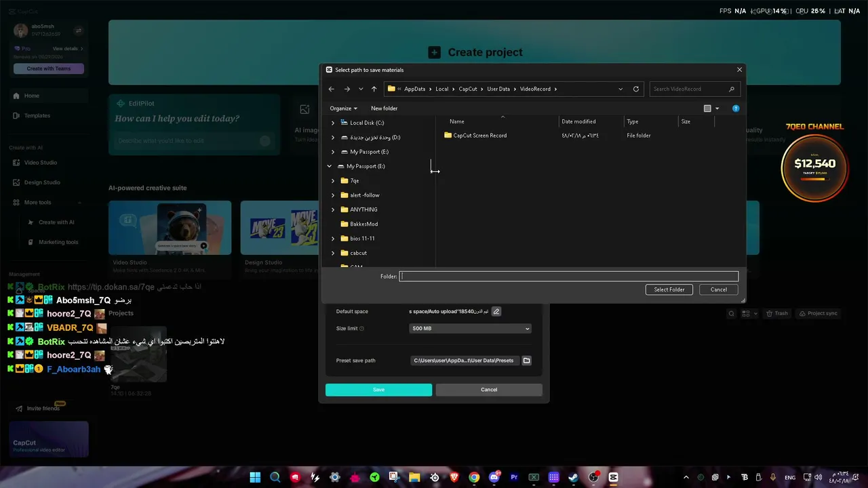Select AppData in the breadcrumb path
Image resolution: width=868 pixels, height=488 pixels.
414,89
